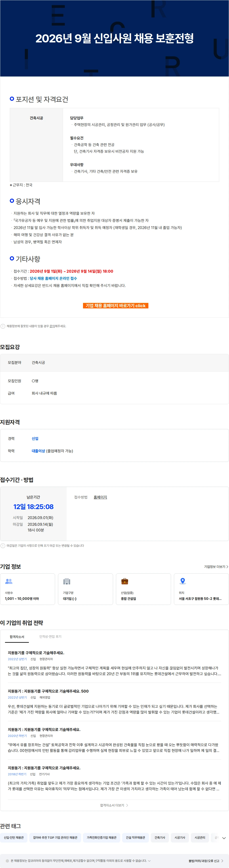Open the 2018년 하반기 전기기사 essay
Screen dimensions: 229x868
click(44, 768)
